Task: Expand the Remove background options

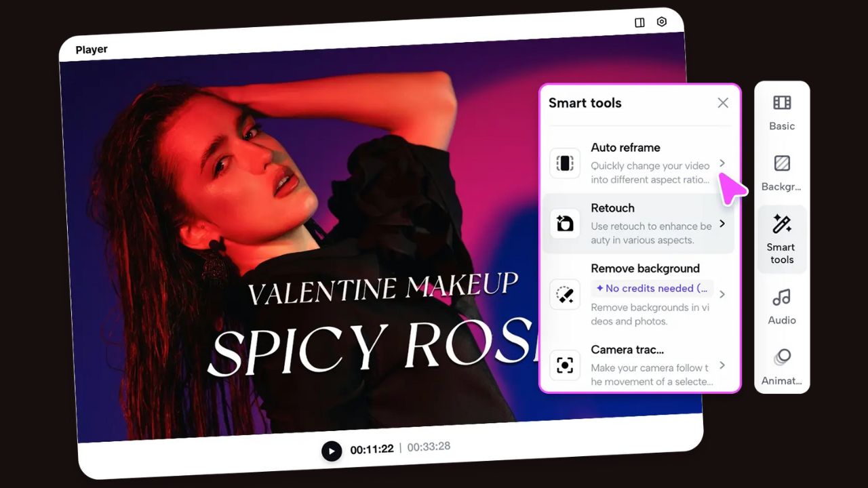Action: [x=722, y=294]
